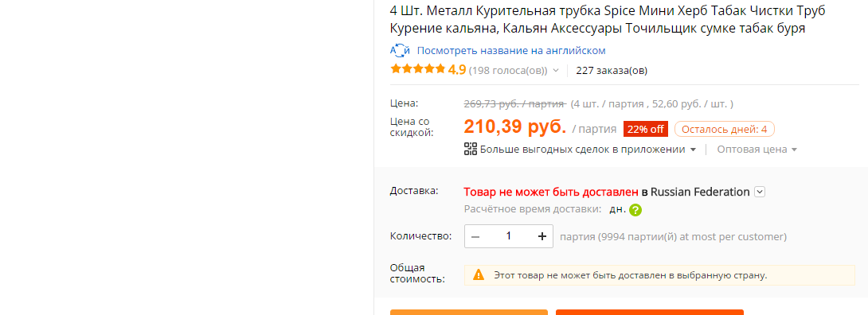Decrease quantity with the minus button
The width and height of the screenshot is (868, 315).
[475, 236]
